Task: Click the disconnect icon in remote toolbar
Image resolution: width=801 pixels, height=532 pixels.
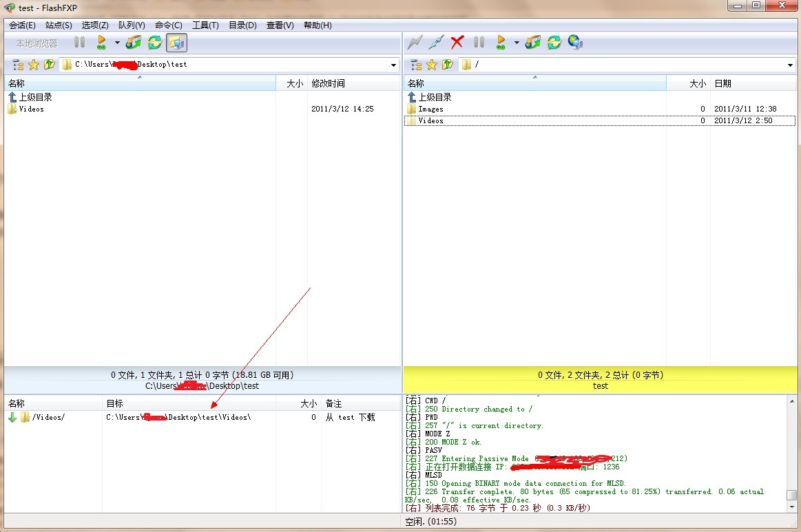Action: 435,43
